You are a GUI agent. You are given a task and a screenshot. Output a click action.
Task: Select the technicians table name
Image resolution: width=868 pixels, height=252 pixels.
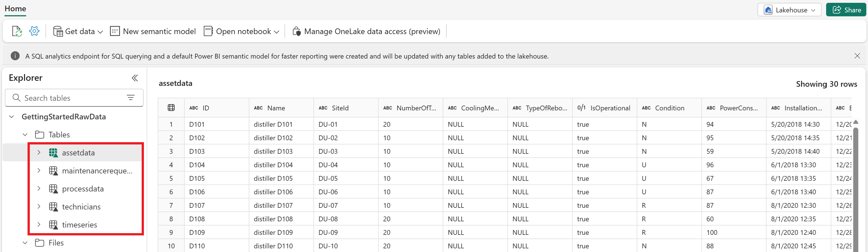pos(81,207)
